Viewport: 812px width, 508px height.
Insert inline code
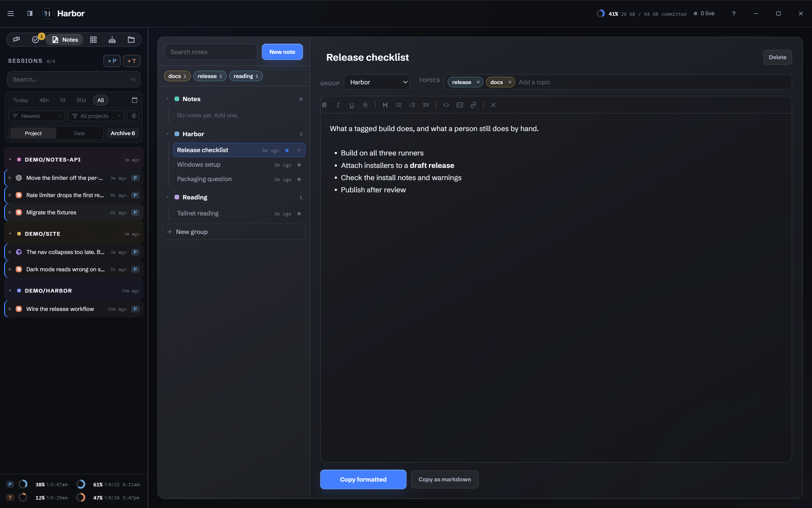click(x=446, y=105)
